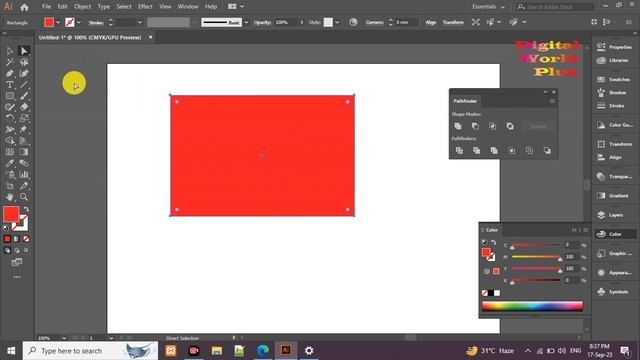The height and width of the screenshot is (360, 640).
Task: Select the Gradient tool in toolbar
Action: 24,152
